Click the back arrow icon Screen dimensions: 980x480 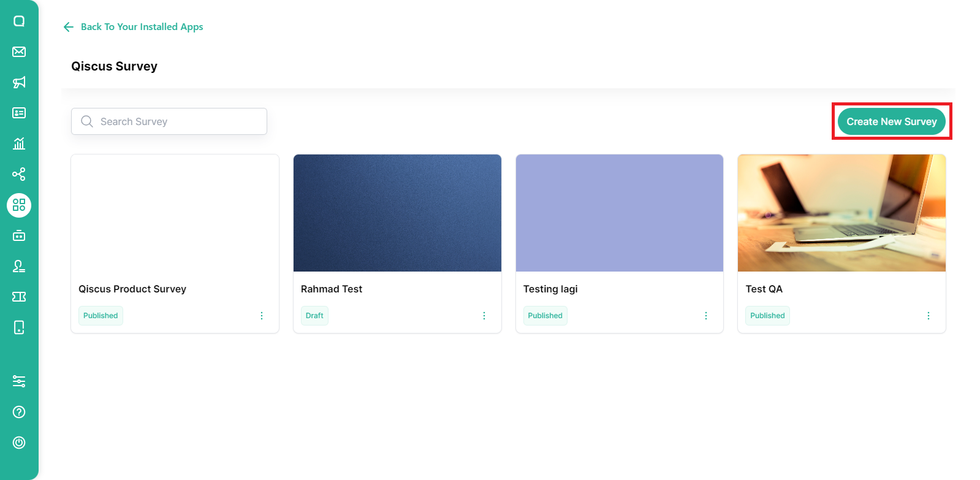[x=69, y=27]
